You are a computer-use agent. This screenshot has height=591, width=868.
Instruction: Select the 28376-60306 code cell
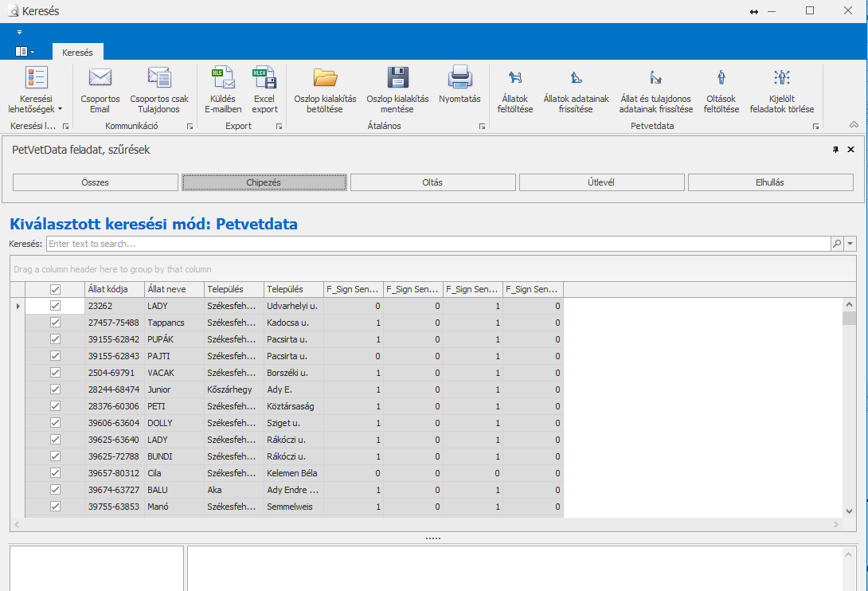[x=115, y=406]
